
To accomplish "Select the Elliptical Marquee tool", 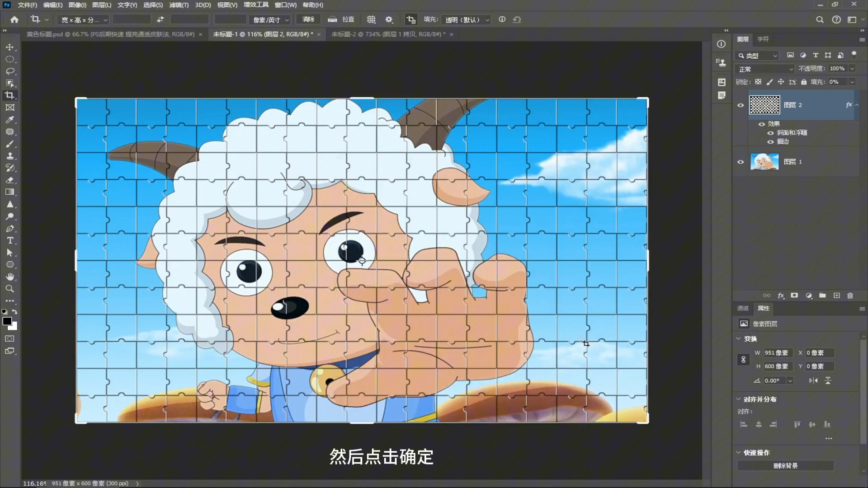I will [x=9, y=59].
